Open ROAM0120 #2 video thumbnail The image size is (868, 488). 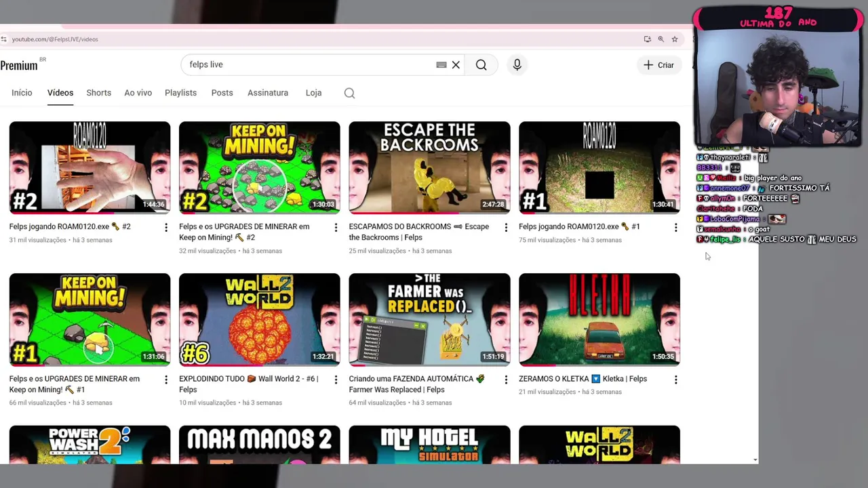pyautogui.click(x=90, y=167)
